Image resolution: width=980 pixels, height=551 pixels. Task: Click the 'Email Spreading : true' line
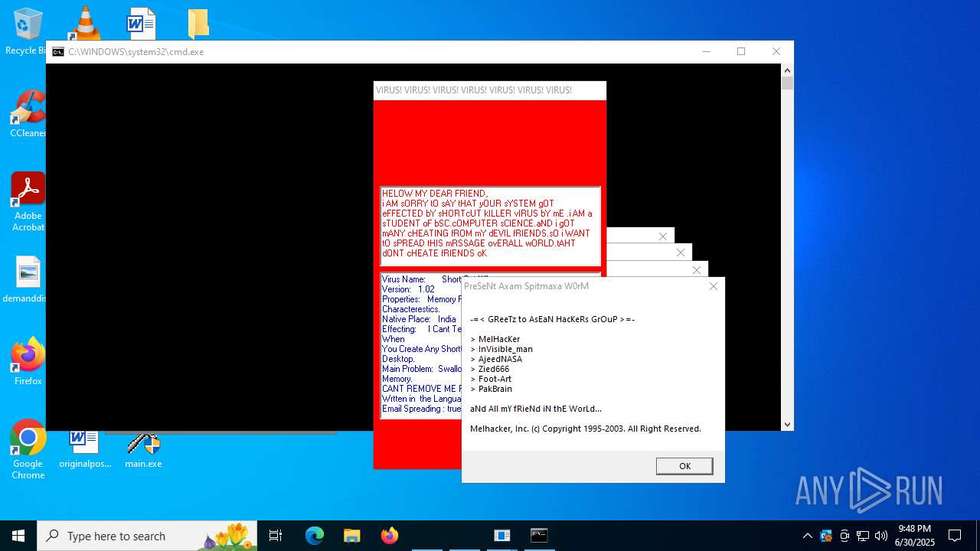(422, 409)
